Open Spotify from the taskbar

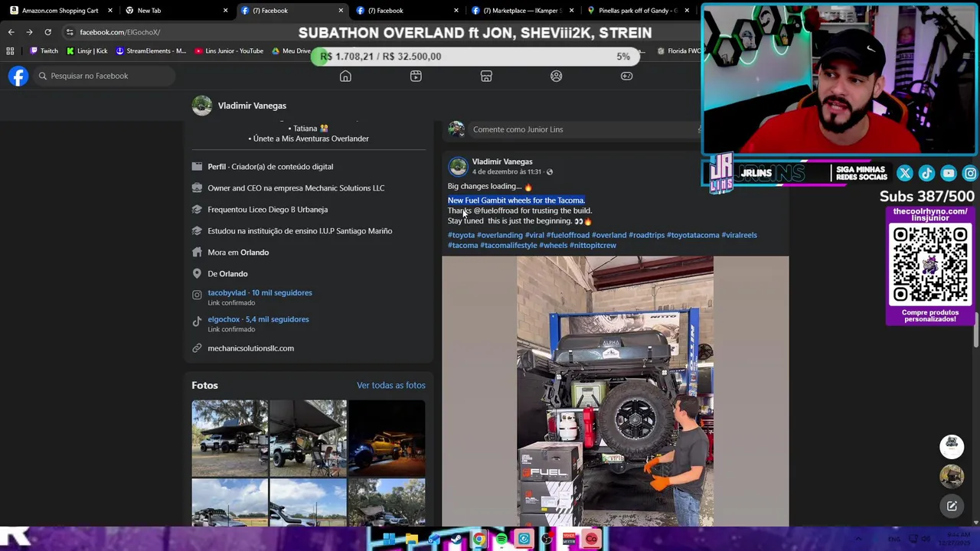tap(501, 540)
